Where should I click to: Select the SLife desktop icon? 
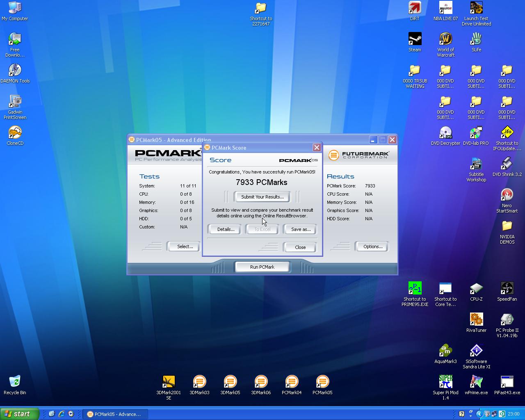(x=476, y=42)
